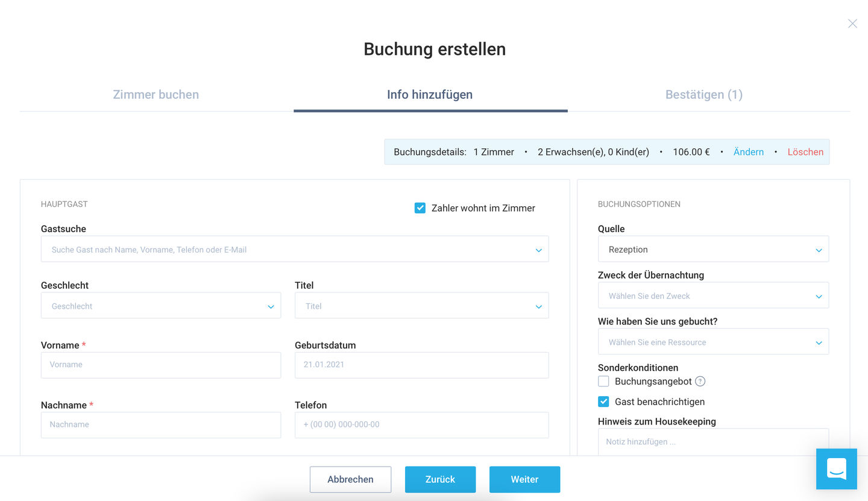
Task: Select the Info hinzufügen tab
Action: click(430, 95)
